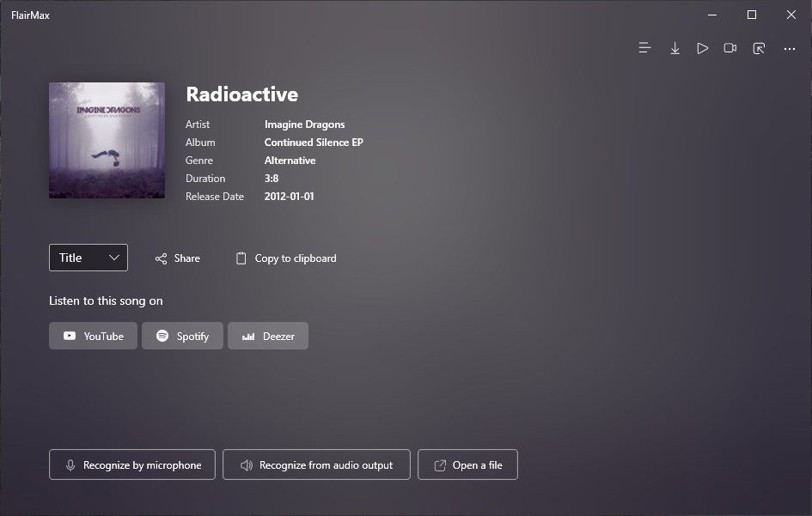Open the ellipsis more options menu
The height and width of the screenshot is (516, 812).
(x=789, y=49)
